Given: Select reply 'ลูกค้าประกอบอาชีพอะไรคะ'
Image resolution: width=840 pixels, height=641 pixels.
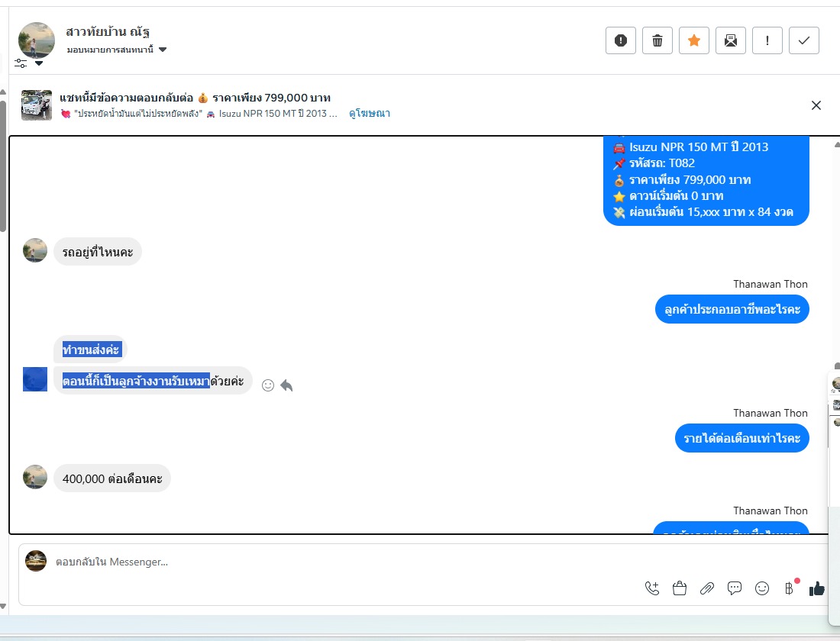Looking at the screenshot, I should tap(732, 310).
